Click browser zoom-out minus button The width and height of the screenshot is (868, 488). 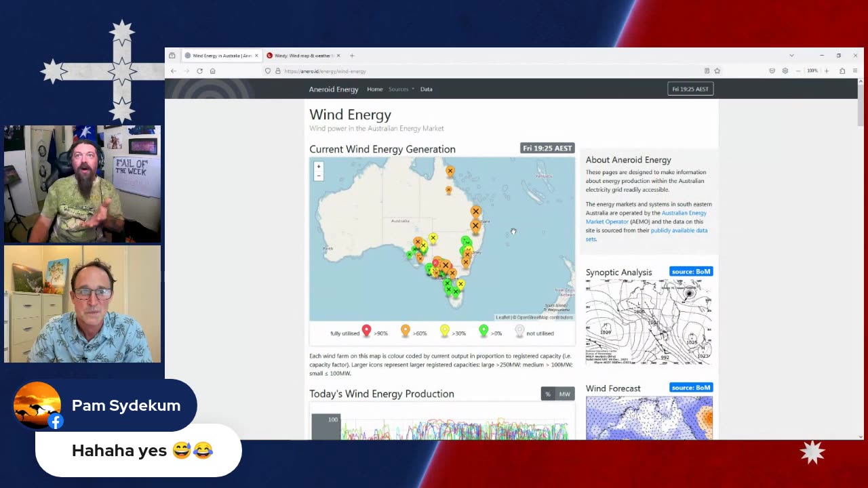click(798, 71)
